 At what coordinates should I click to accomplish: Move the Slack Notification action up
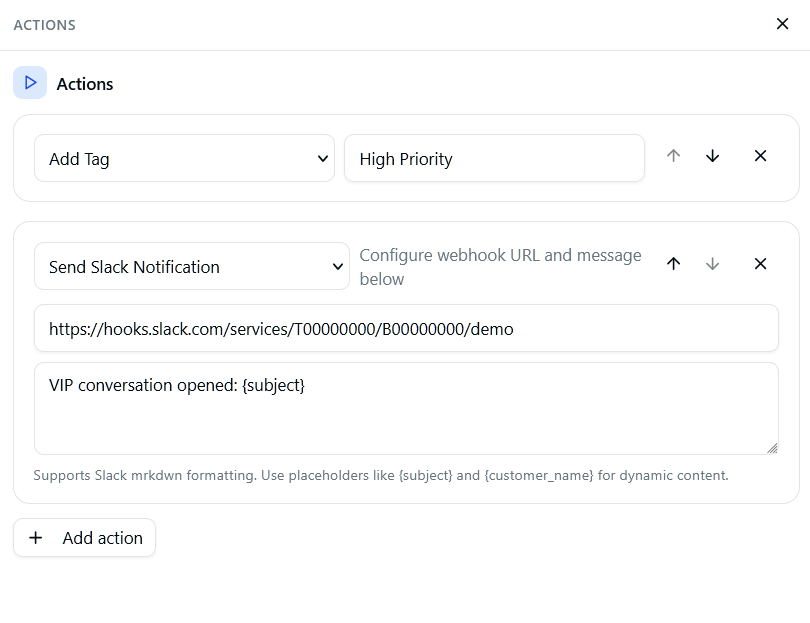pyautogui.click(x=673, y=264)
